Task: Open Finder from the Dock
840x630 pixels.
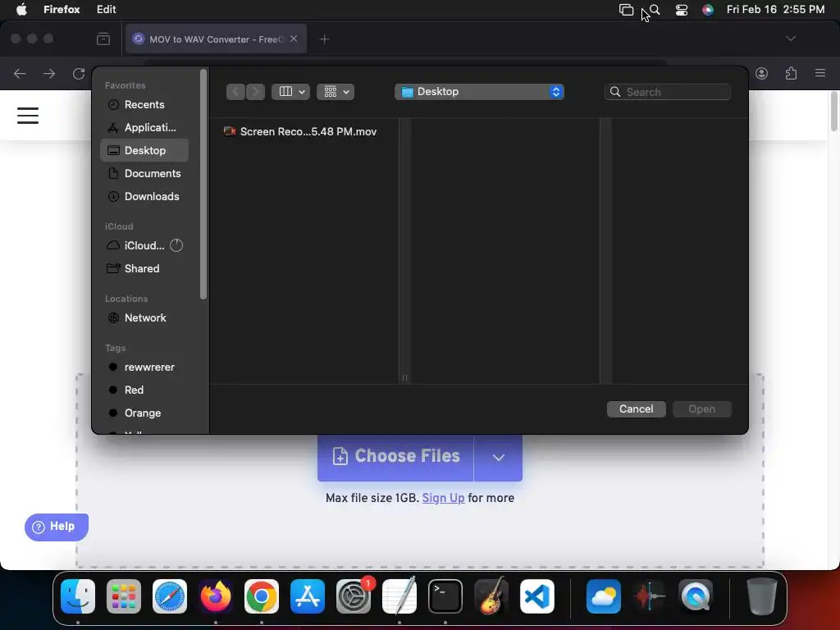Action: click(x=78, y=596)
